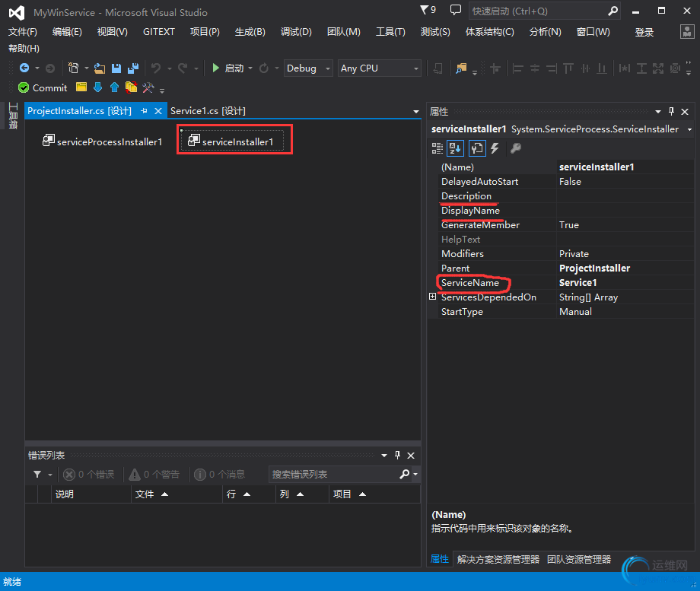Switch properties to categorized view

point(437,148)
